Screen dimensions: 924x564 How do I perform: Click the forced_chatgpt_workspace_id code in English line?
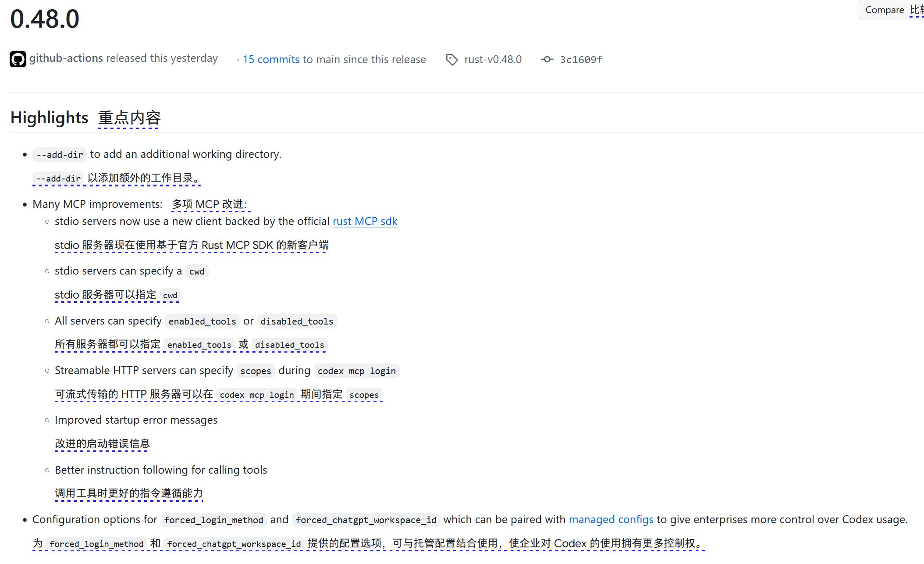(366, 520)
